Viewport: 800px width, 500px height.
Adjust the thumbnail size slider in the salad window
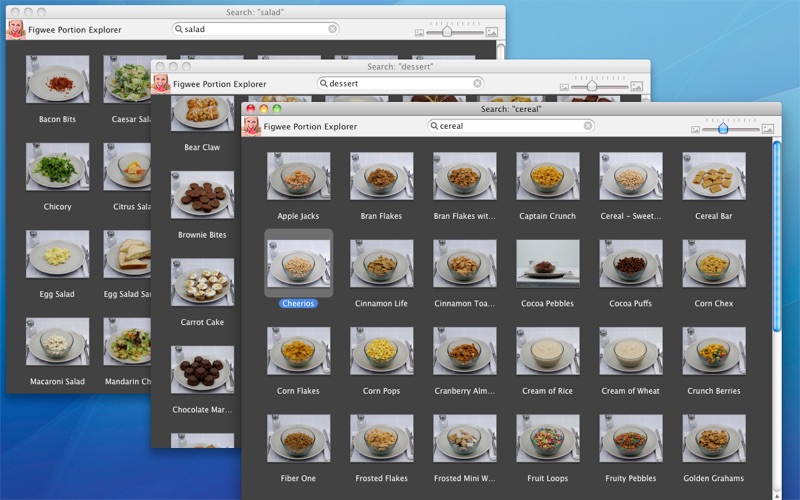(x=447, y=31)
